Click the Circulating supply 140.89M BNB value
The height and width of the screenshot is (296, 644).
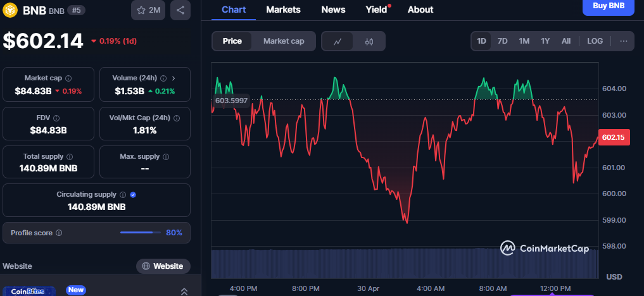point(96,207)
